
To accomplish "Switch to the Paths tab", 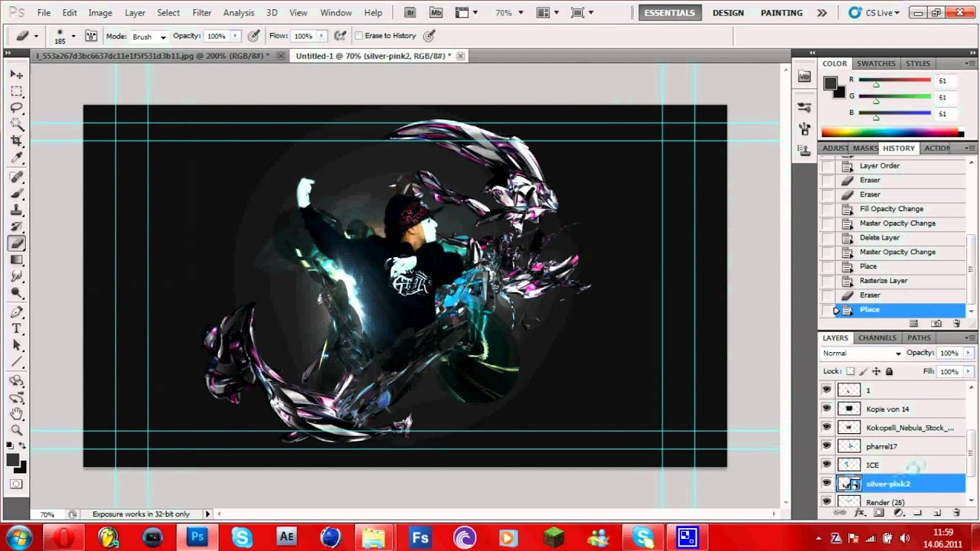I will coord(920,337).
